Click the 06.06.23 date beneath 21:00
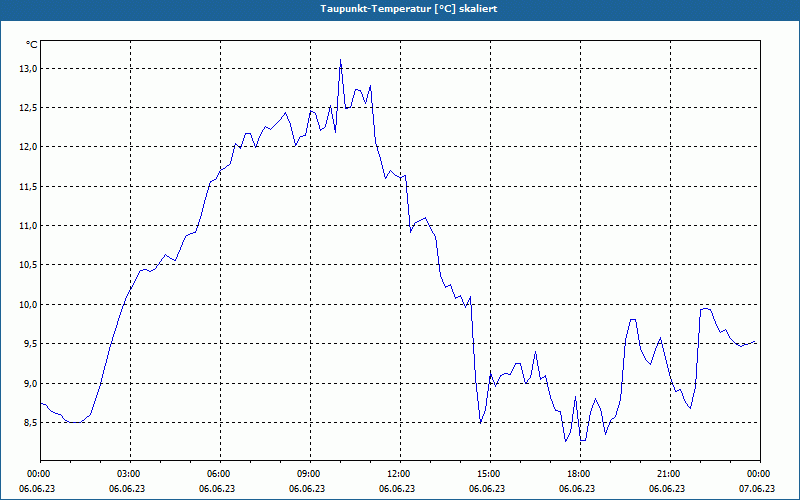Screen dimensions: 800x500 (667, 489)
